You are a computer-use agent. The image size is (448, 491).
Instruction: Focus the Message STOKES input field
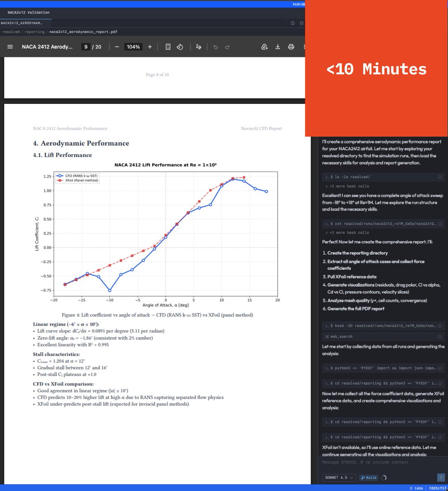point(383,462)
